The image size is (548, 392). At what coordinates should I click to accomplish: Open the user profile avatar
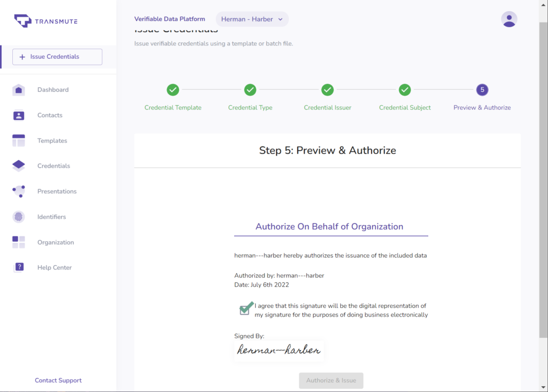click(509, 19)
